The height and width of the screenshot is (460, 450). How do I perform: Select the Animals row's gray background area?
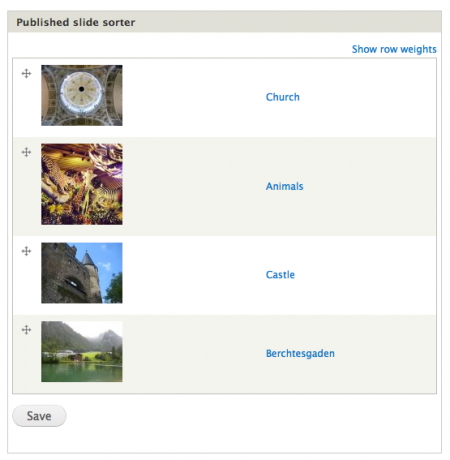pyautogui.click(x=193, y=186)
